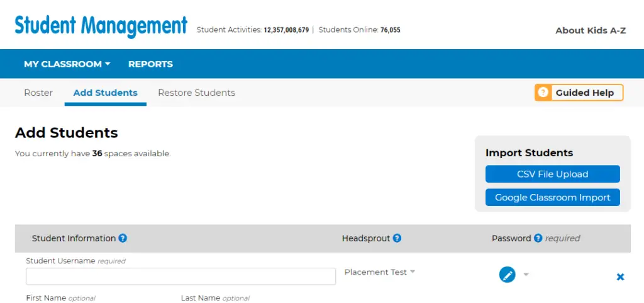Open Guided Help
The width and height of the screenshot is (644, 303).
[579, 93]
